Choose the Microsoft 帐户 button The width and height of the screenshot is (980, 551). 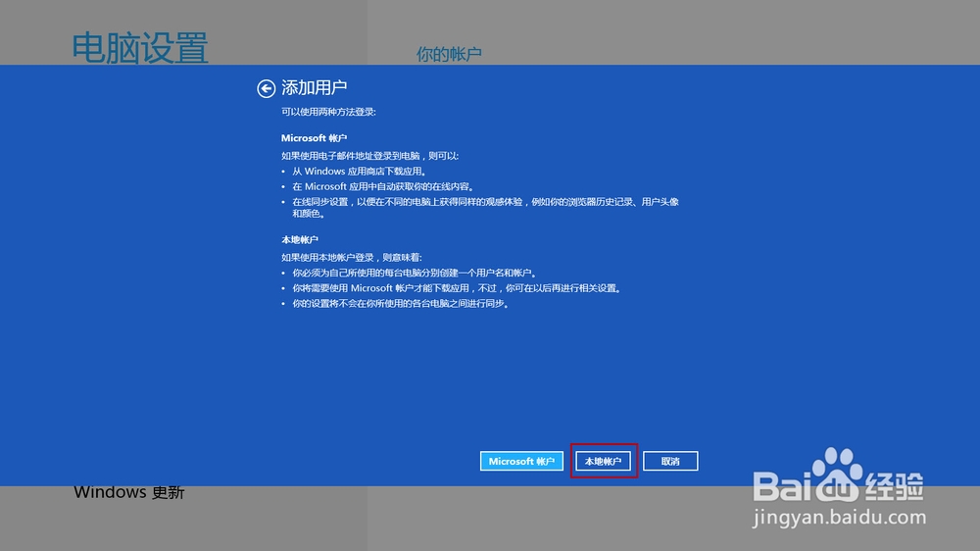521,461
